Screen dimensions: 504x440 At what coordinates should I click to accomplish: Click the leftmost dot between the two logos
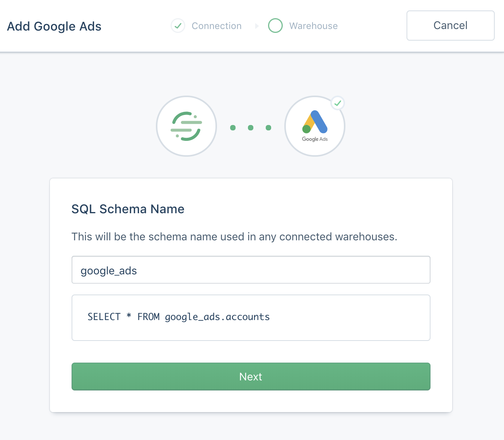(233, 127)
